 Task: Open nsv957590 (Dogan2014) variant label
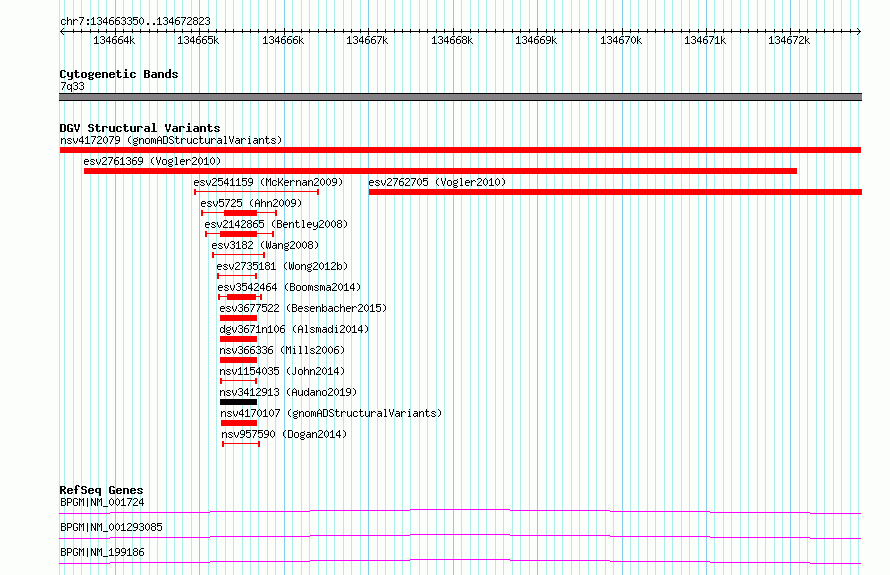284,434
